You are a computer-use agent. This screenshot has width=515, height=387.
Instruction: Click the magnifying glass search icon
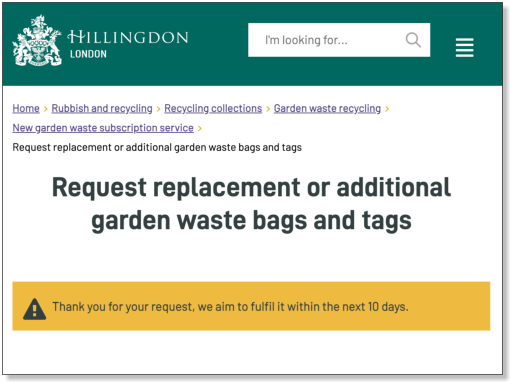coord(413,40)
